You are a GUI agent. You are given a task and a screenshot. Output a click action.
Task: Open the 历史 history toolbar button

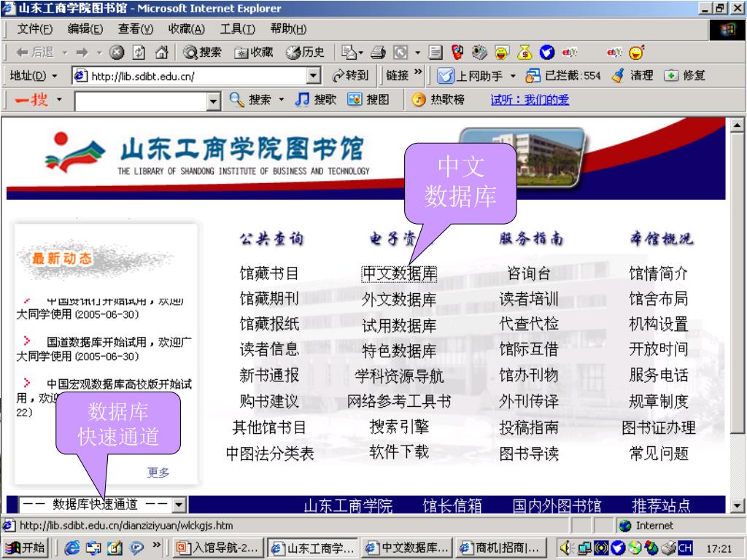point(306,52)
